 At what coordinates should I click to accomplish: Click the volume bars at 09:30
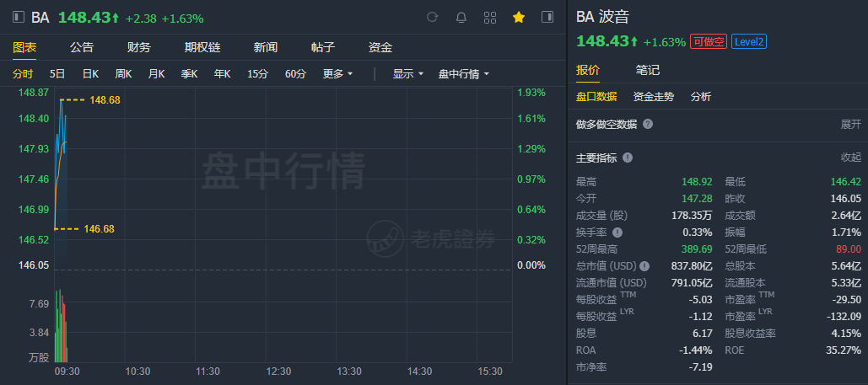point(61,326)
